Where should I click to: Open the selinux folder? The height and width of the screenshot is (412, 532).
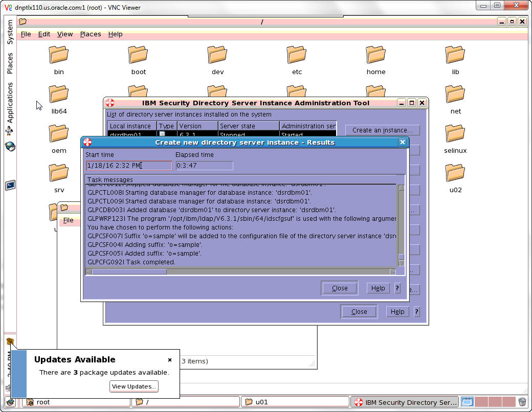coord(455,134)
